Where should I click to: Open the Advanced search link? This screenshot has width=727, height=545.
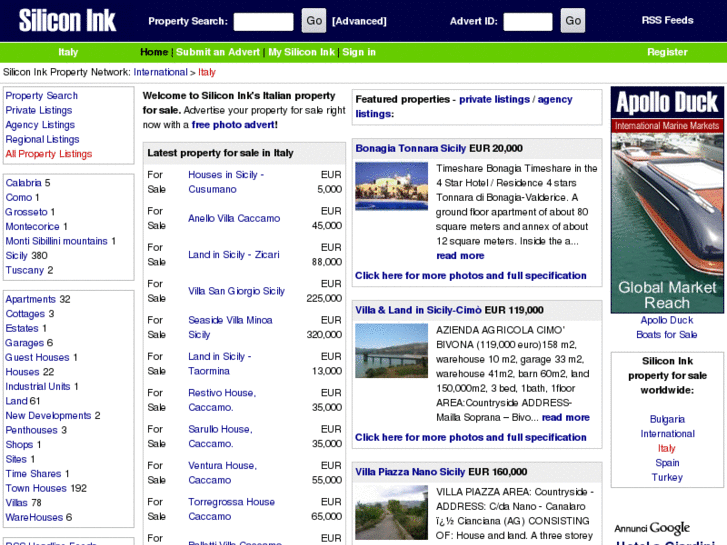359,21
